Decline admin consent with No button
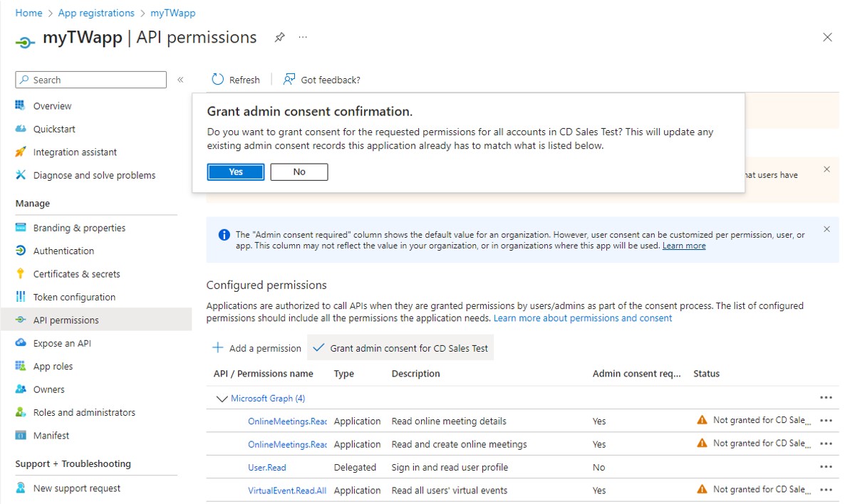Viewport: 845px width, 504px height. pyautogui.click(x=299, y=172)
